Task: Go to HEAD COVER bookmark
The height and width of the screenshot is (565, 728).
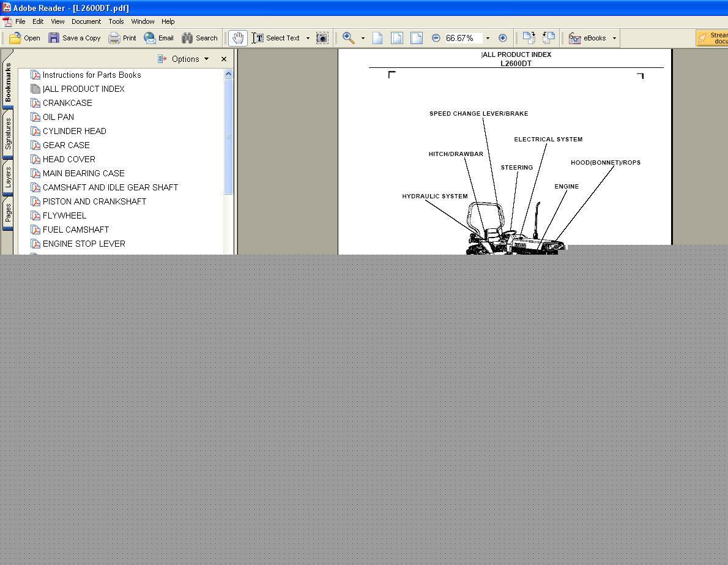Action: [69, 159]
